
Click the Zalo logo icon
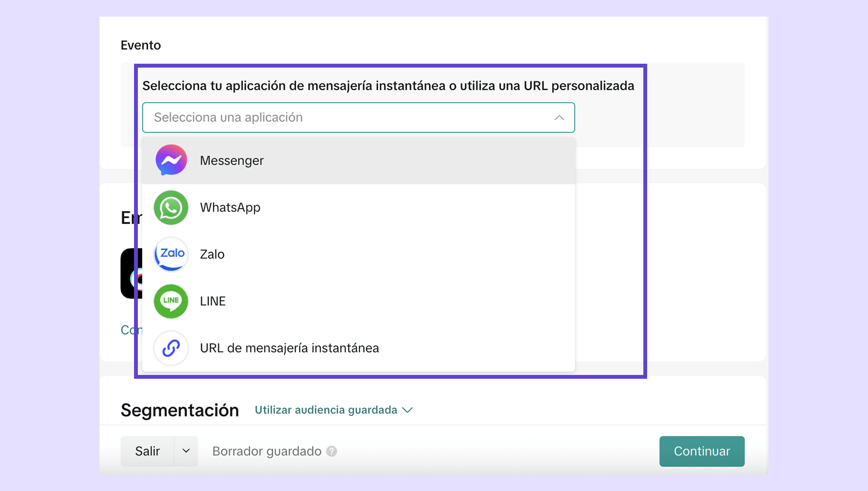pos(171,254)
